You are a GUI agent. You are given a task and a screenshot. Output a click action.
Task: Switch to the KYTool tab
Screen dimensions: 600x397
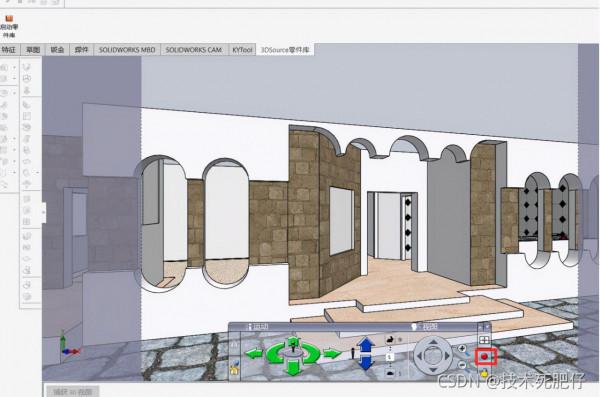pos(242,50)
